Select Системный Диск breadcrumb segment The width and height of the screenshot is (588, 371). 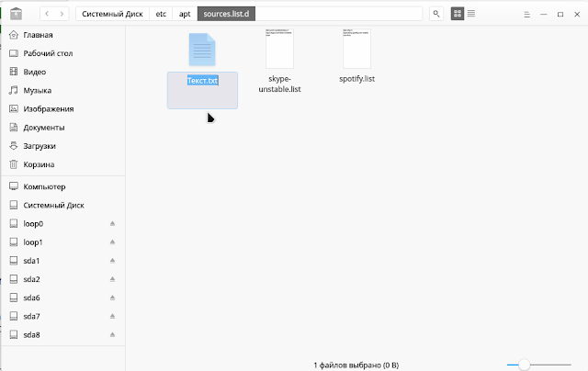click(x=112, y=14)
